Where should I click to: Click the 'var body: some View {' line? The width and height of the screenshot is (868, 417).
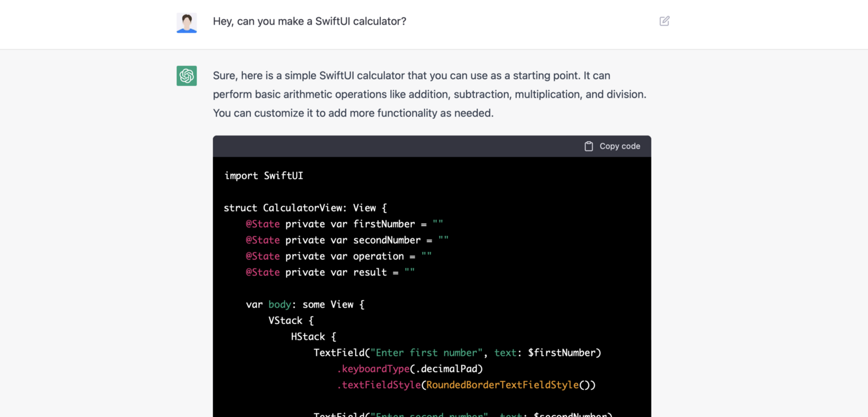pos(305,305)
